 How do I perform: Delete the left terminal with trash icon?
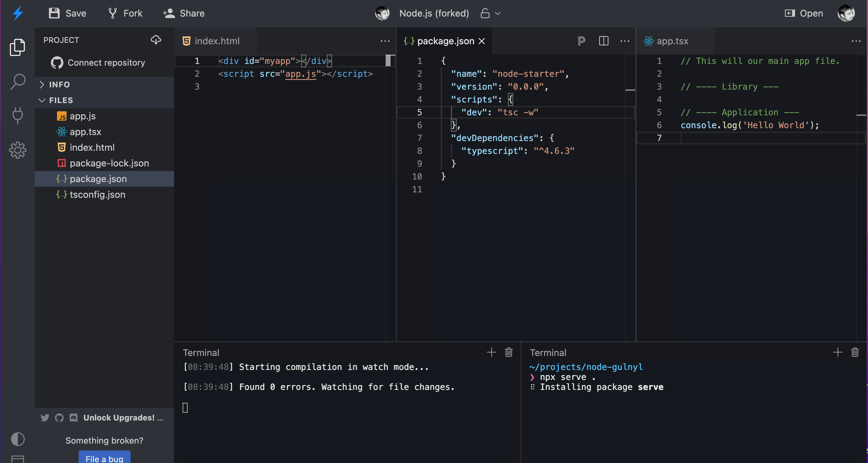(509, 352)
